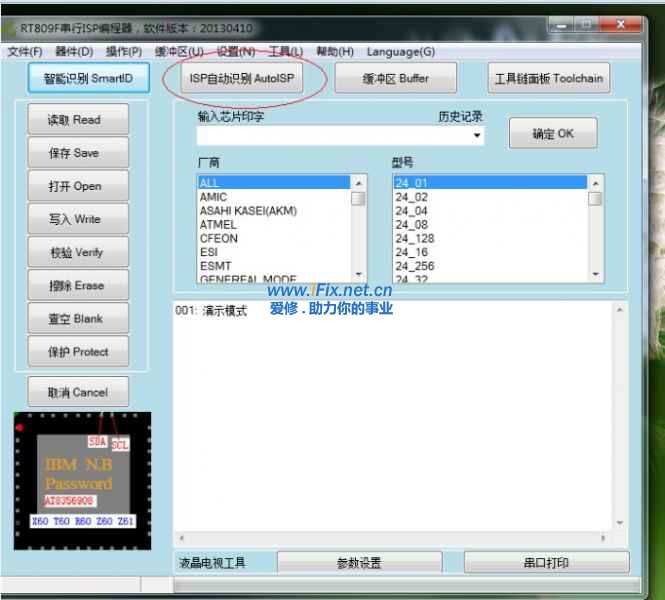The image size is (665, 600).
Task: Select ATMEL in the manufacturer list
Action: pyautogui.click(x=218, y=225)
